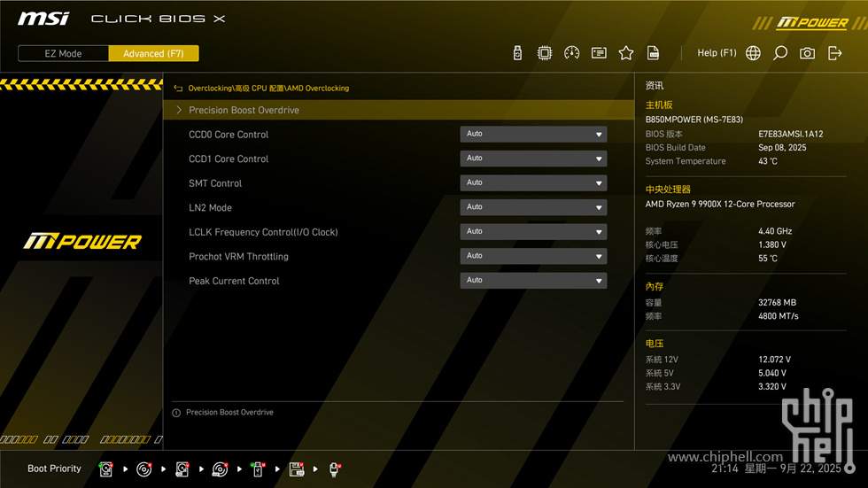Open the LN2 Mode dropdown
The image size is (868, 488).
pos(533,207)
